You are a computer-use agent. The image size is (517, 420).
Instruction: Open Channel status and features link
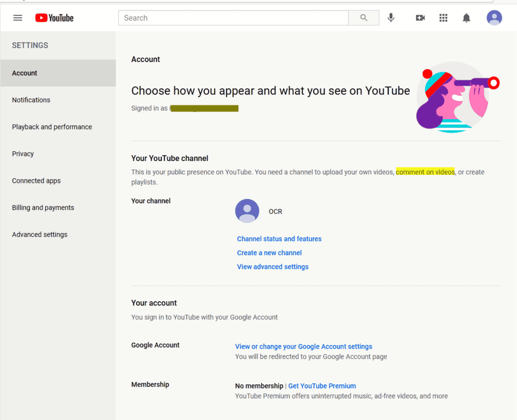tap(279, 239)
